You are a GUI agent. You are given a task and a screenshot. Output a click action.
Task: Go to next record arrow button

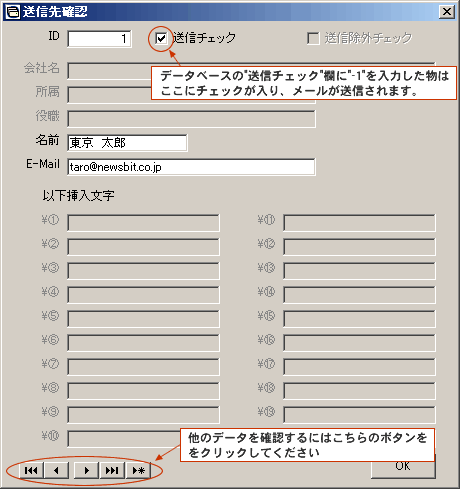(x=87, y=470)
